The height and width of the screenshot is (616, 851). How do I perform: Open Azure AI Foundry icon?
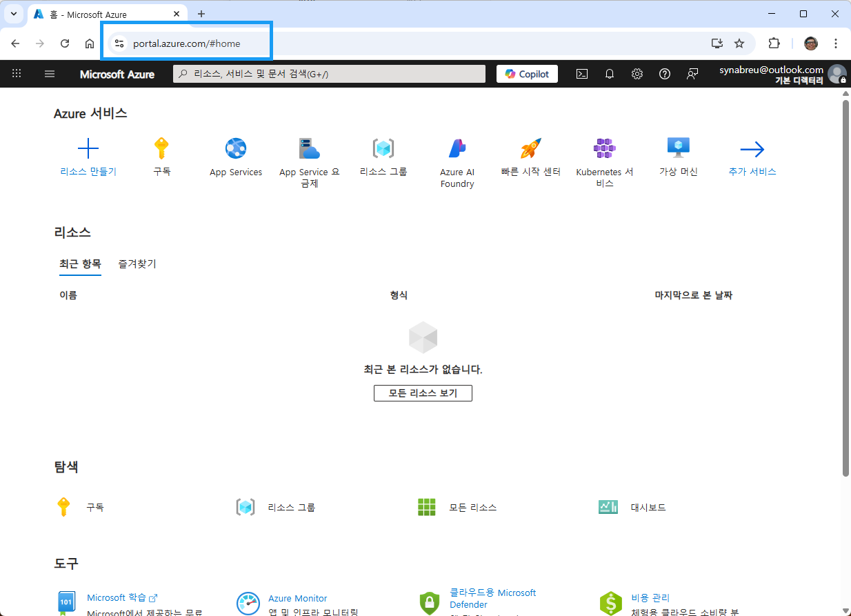[457, 148]
